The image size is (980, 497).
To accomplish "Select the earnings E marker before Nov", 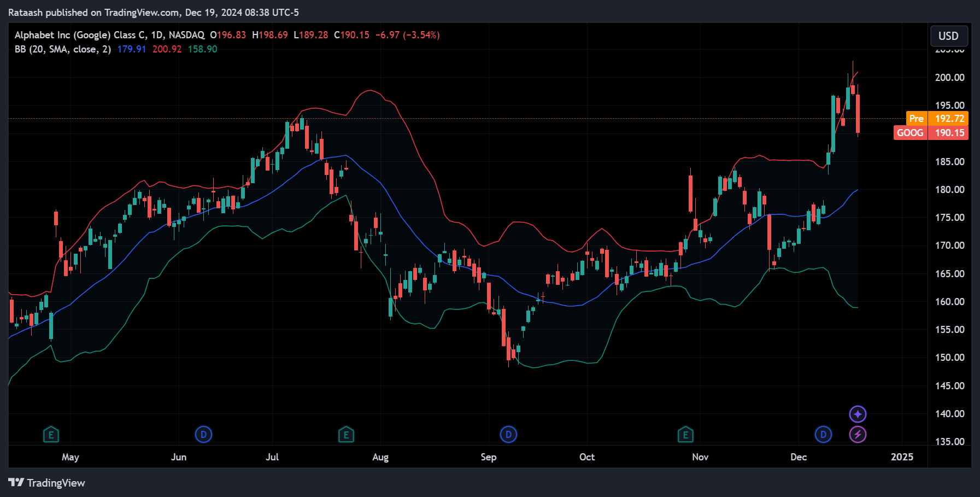I will click(685, 435).
